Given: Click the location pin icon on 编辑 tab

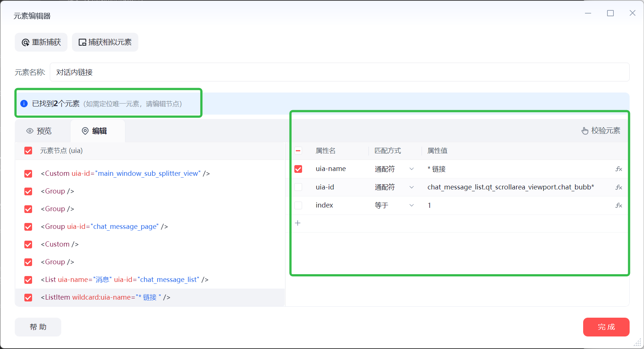Looking at the screenshot, I should pyautogui.click(x=85, y=131).
